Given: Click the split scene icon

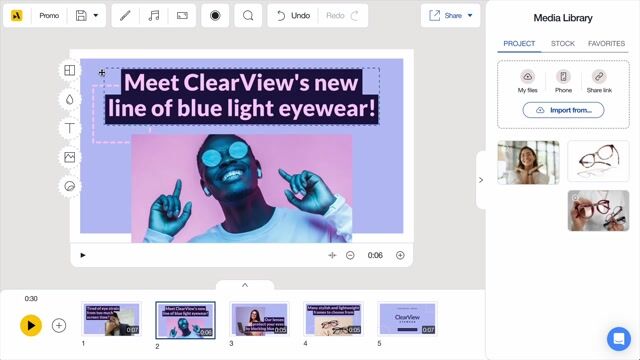Looking at the screenshot, I should 332,255.
